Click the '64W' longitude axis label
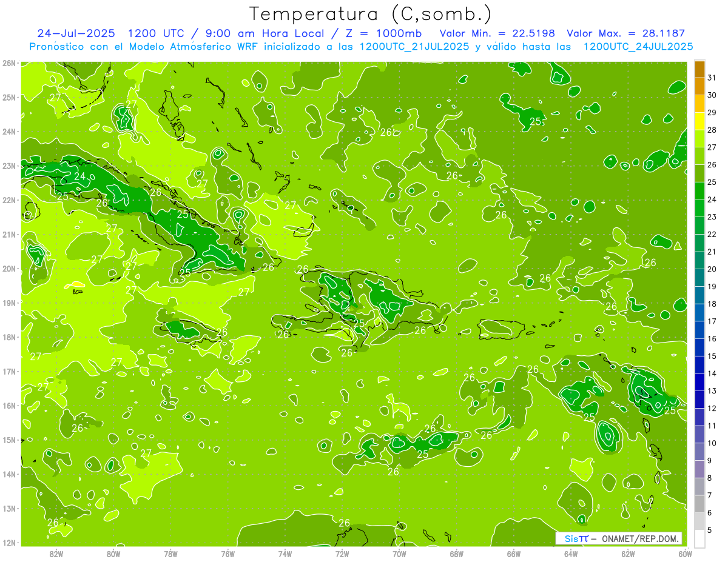The image size is (728, 562). coord(571,554)
